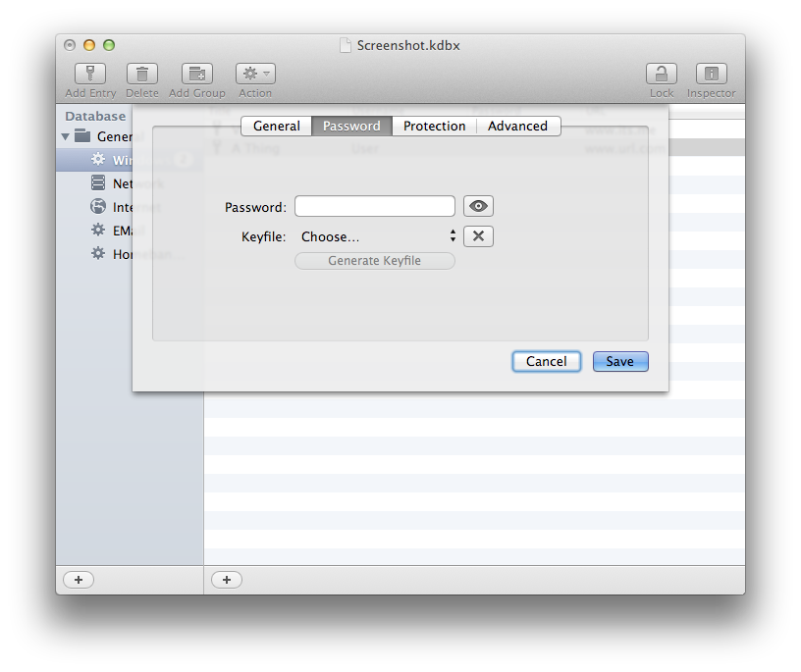Screen dimensions: 801x672
Task: Select the Network group in sidebar
Action: (98, 183)
